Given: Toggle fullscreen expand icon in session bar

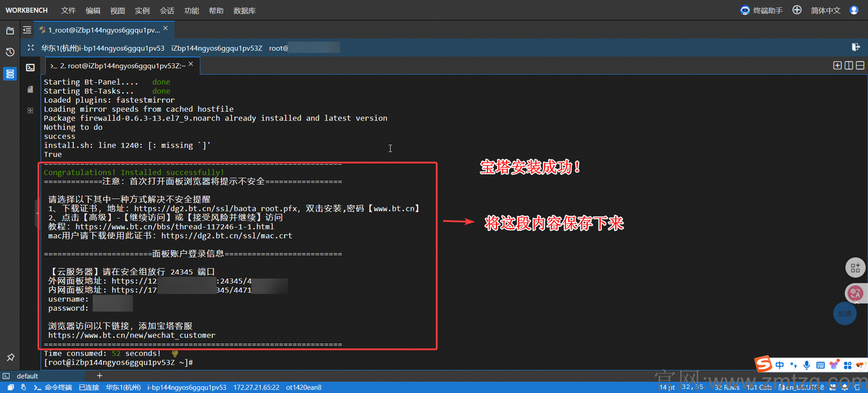Looking at the screenshot, I should pos(31,48).
